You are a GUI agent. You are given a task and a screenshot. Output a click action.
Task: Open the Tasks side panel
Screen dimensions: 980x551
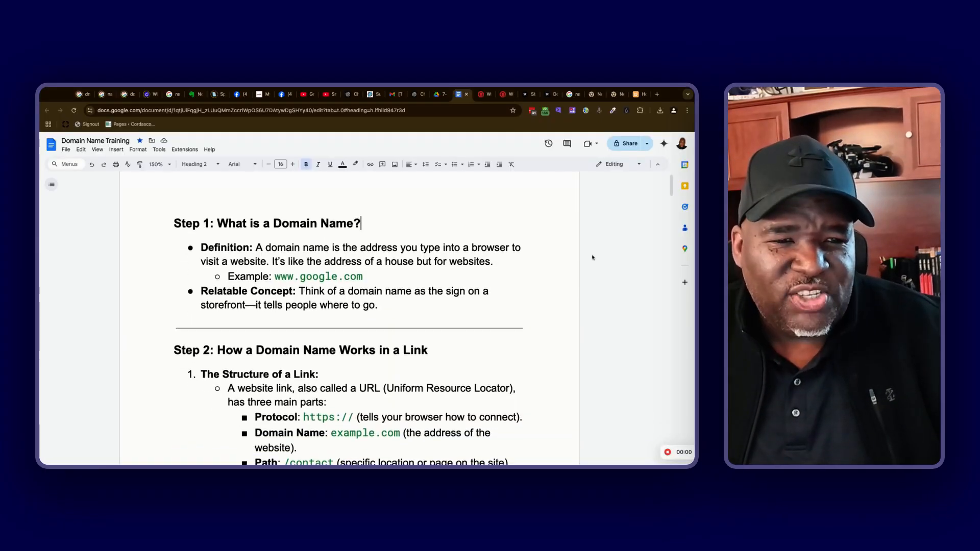coord(685,207)
